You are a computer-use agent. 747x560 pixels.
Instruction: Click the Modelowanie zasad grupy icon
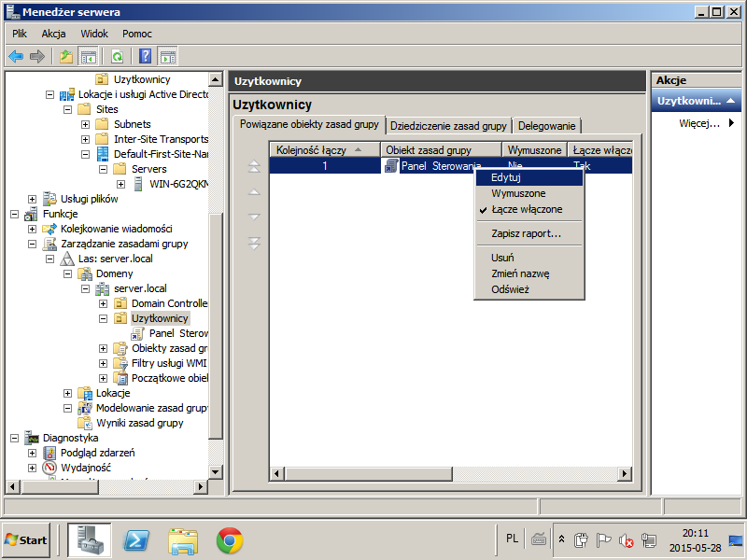pyautogui.click(x=85, y=408)
